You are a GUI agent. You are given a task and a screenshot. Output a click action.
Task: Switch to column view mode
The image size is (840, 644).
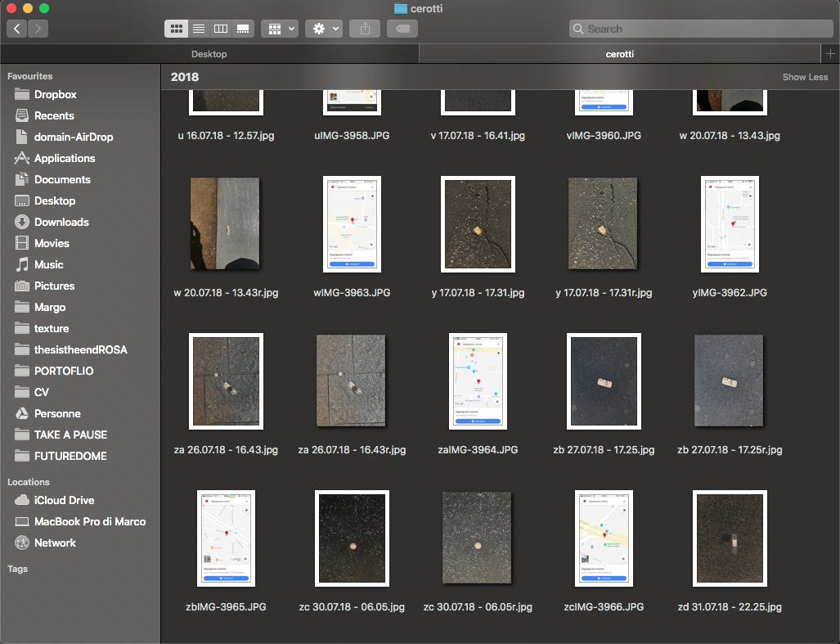[220, 29]
